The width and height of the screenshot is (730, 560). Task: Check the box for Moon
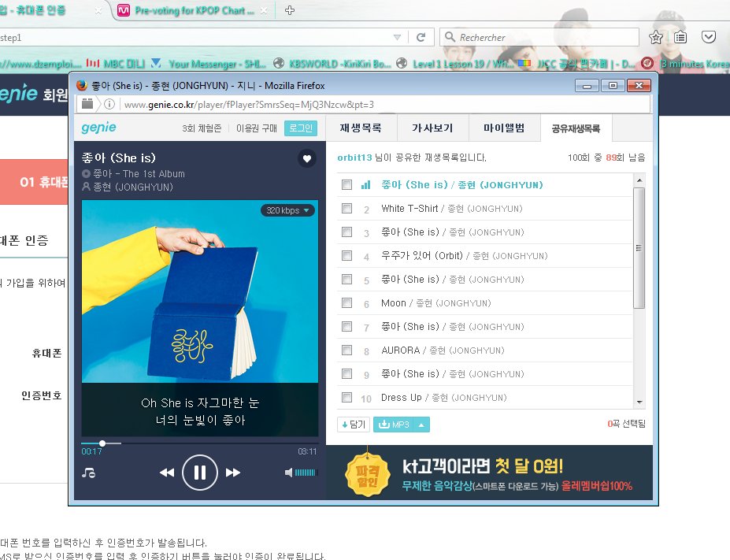click(346, 302)
